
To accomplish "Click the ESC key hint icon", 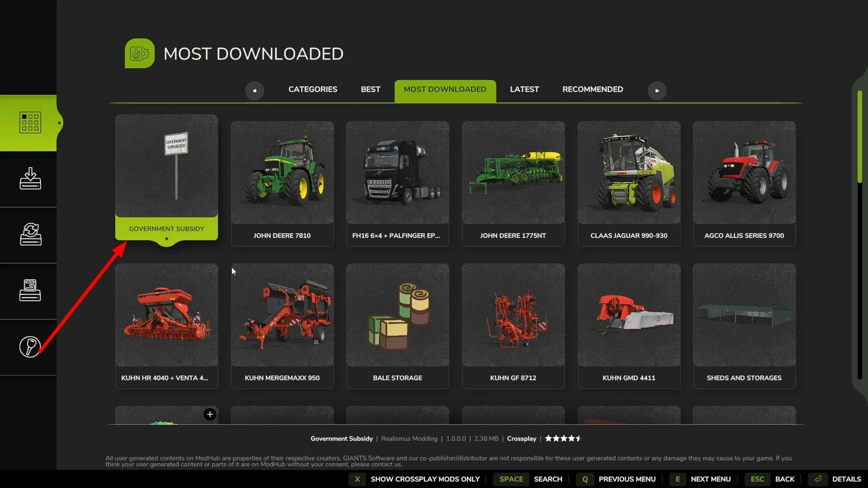I will [x=757, y=479].
